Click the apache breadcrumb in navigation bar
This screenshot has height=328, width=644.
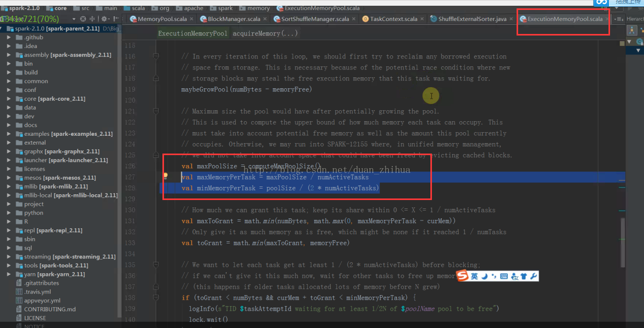(189, 8)
